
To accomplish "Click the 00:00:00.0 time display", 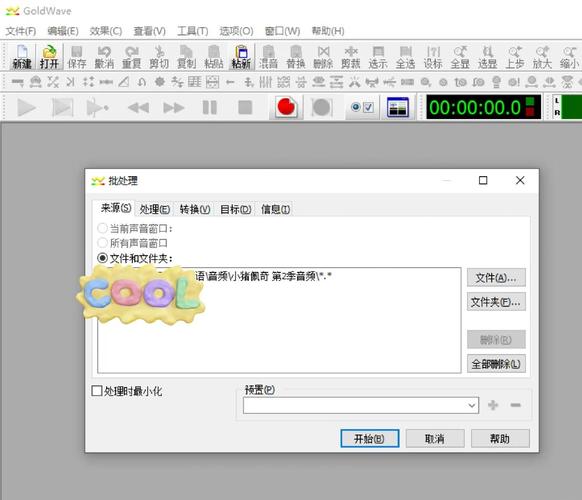I will pyautogui.click(x=475, y=108).
